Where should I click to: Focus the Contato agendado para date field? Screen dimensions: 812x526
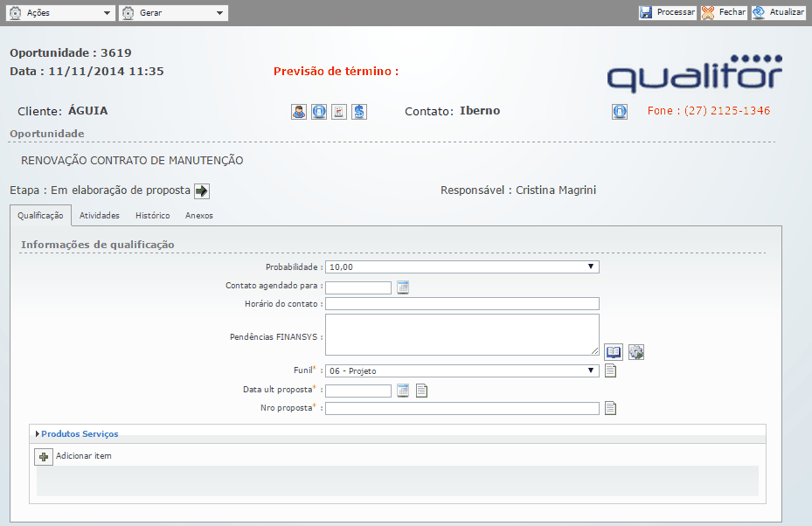point(358,287)
